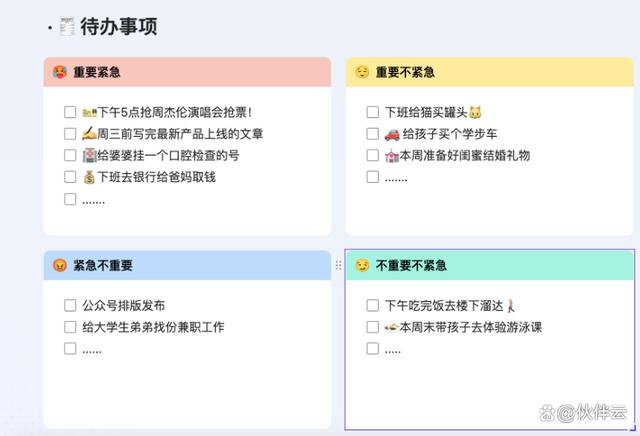640x436 pixels.
Task: Mark 公众号排版发布 as done
Action: [70, 305]
